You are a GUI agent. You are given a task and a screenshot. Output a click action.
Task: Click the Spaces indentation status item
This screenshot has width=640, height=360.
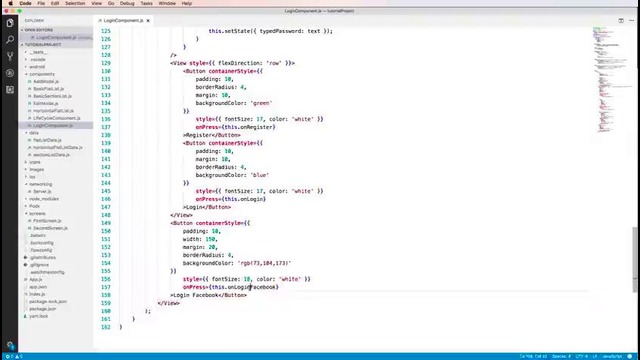pyautogui.click(x=561, y=356)
